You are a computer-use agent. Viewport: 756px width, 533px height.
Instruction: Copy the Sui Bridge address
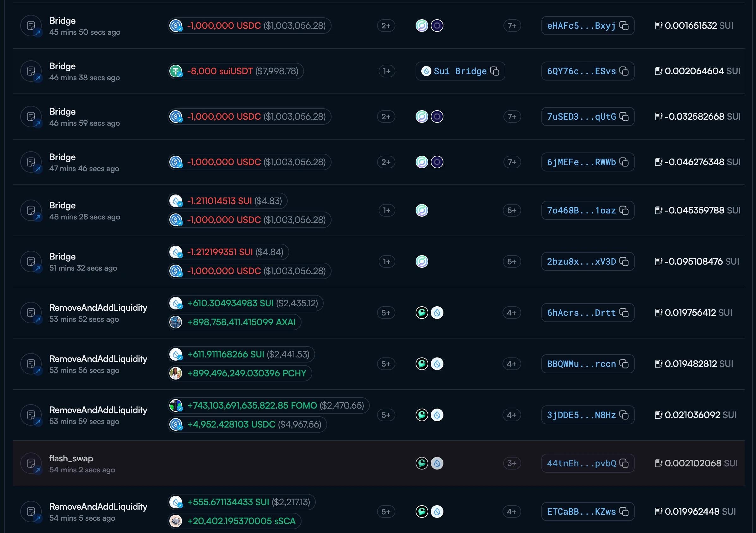coord(495,71)
